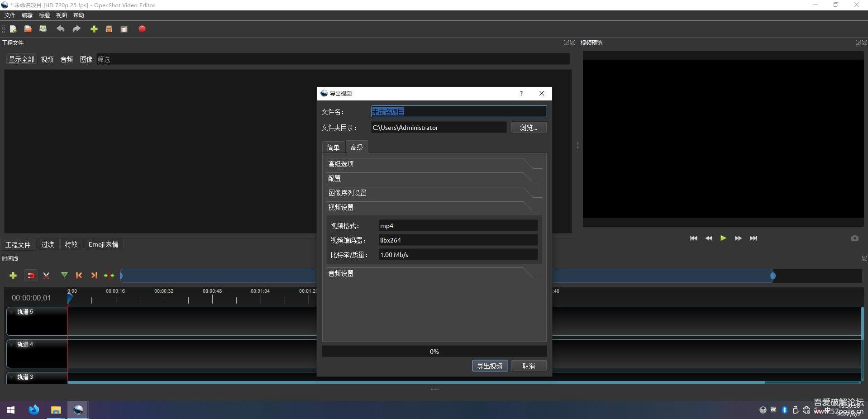Select the 显示全部 filter
Viewport: 868px width, 419px height.
21,59
